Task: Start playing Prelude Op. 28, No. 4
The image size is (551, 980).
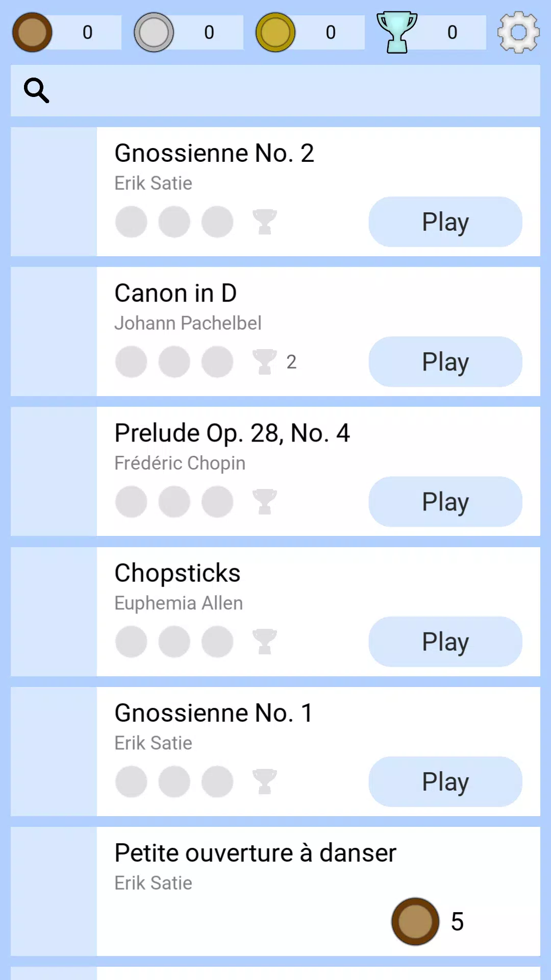Action: pyautogui.click(x=445, y=502)
